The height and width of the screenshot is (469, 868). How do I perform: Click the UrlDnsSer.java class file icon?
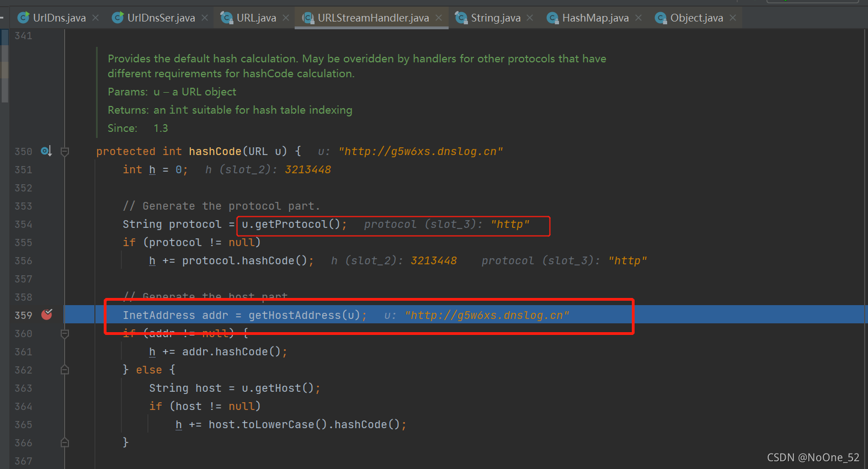tap(118, 18)
